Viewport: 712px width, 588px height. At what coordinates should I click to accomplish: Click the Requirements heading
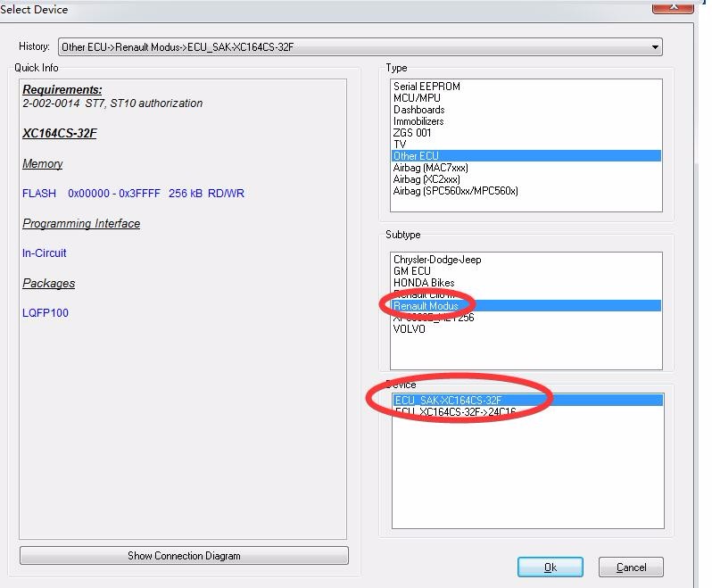pyautogui.click(x=62, y=89)
